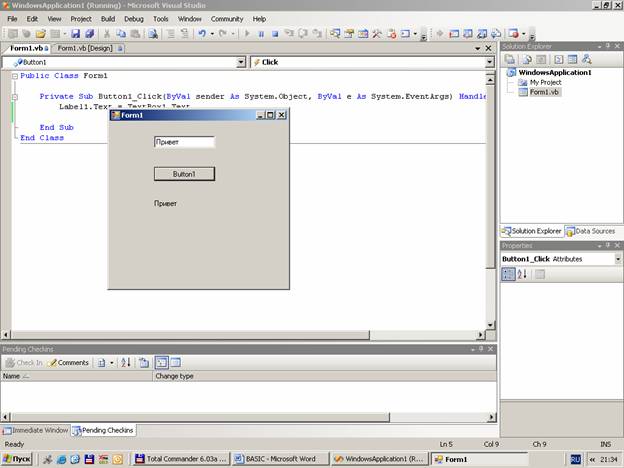Viewport: 624px width, 468px height.
Task: Open the Edit menu
Action: click(x=32, y=19)
